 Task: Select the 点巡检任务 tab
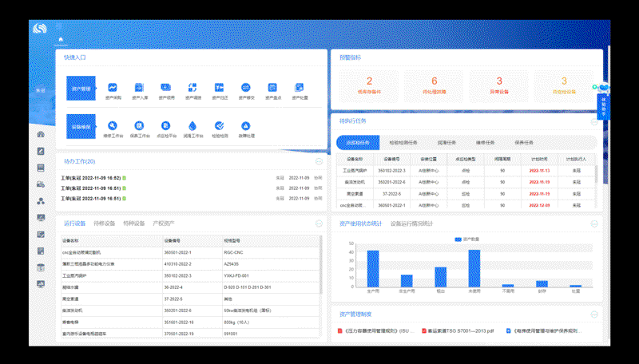point(358,143)
